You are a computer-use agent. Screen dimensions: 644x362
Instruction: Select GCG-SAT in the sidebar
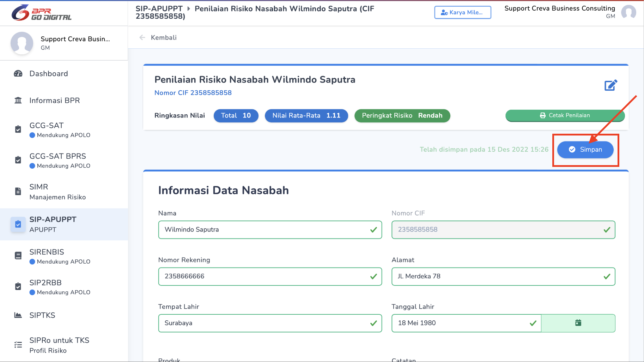[64, 130]
